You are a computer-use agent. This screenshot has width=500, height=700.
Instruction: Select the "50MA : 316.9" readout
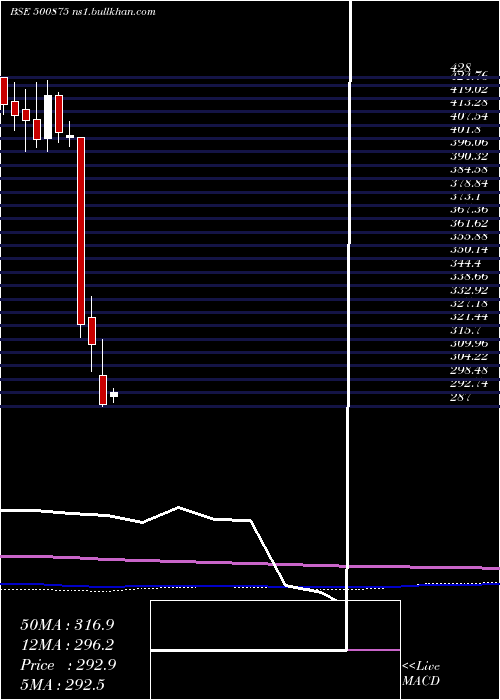pos(67,625)
